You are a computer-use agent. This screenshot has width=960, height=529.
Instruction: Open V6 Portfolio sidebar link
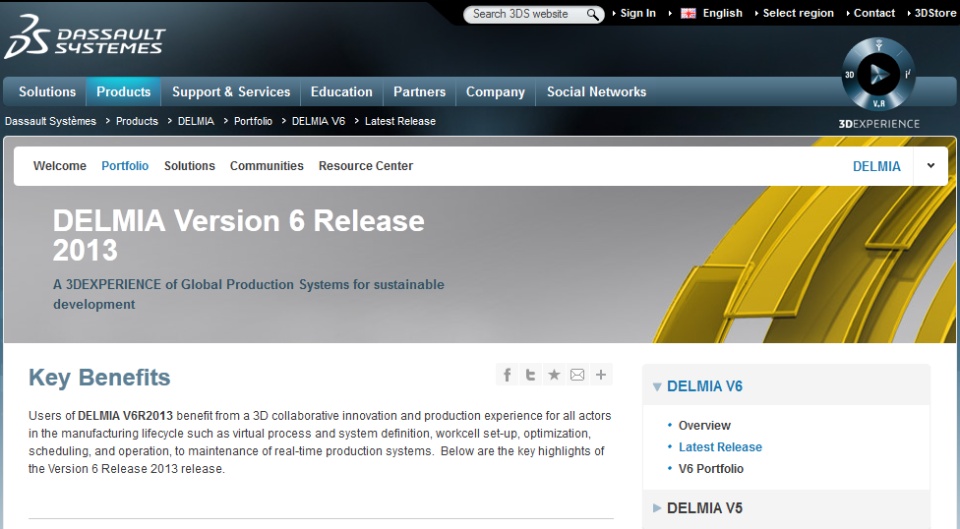pyautogui.click(x=711, y=468)
